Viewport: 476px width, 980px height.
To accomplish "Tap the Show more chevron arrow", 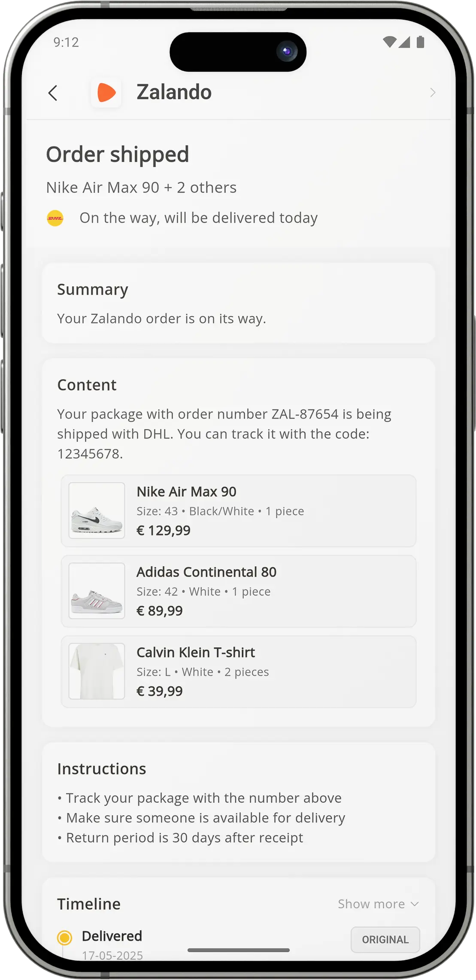I will pos(415,904).
